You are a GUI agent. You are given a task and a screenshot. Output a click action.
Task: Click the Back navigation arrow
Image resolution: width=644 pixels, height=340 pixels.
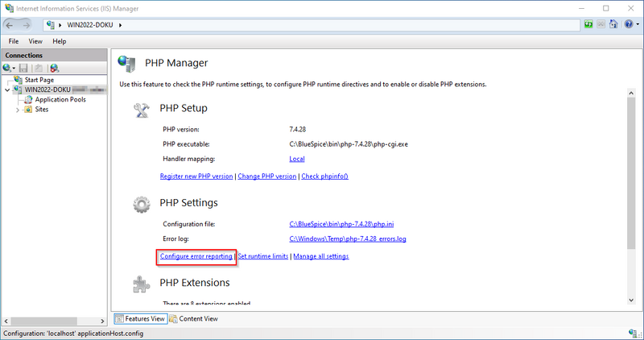(14, 25)
